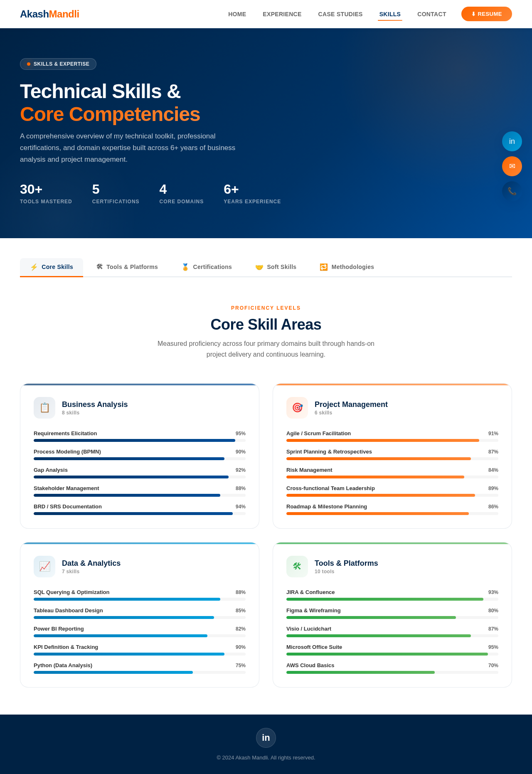Click the 'PROFICIENCY LEVELS' section label

[x=266, y=308]
